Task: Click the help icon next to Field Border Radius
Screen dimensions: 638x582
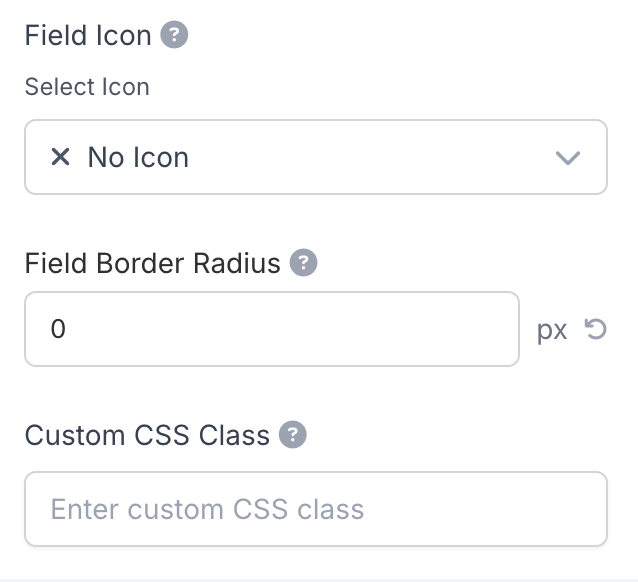Action: tap(303, 264)
